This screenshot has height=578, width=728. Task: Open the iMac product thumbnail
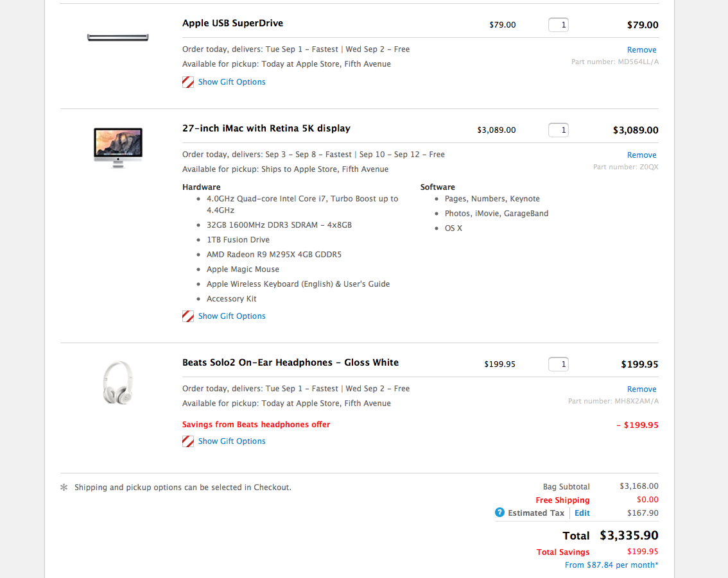click(x=118, y=148)
